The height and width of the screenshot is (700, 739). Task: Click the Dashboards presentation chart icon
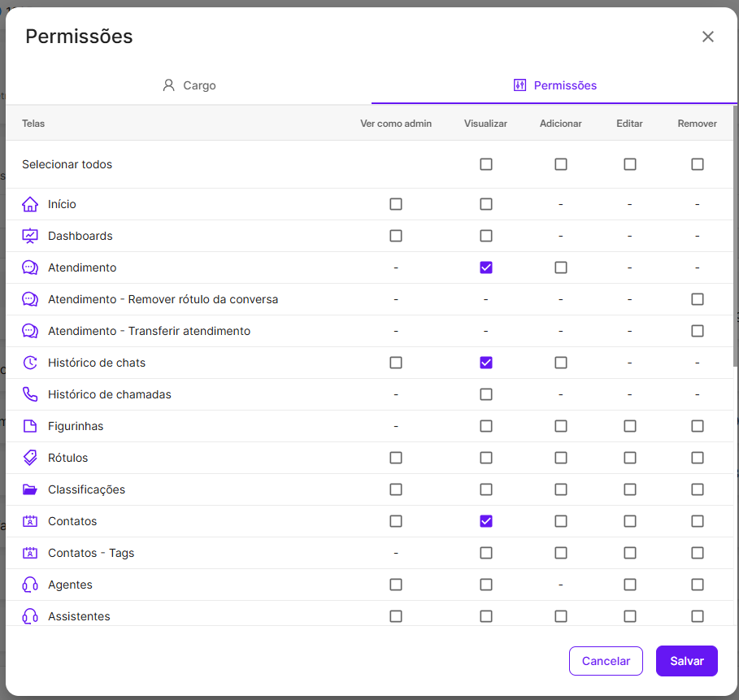30,236
